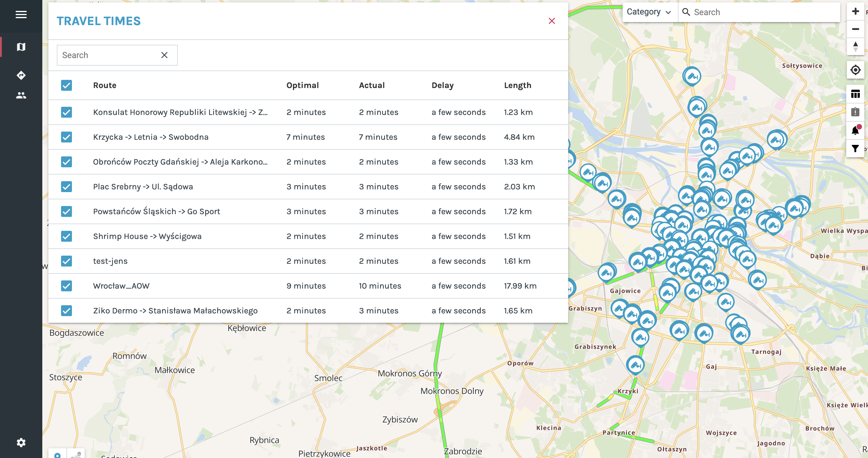
Task: Click the 4.84 km length value
Action: [519, 137]
